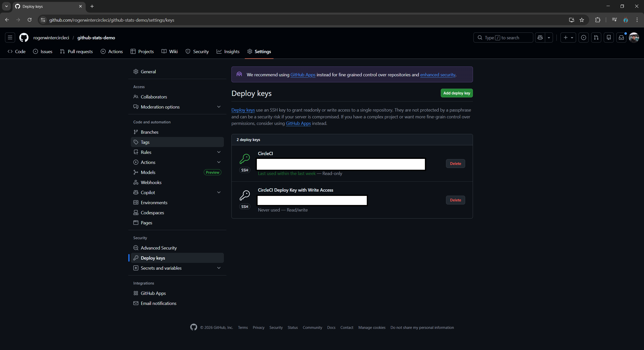Reload the page using the refresh icon
Viewport: 644px width, 350px height.
click(29, 20)
